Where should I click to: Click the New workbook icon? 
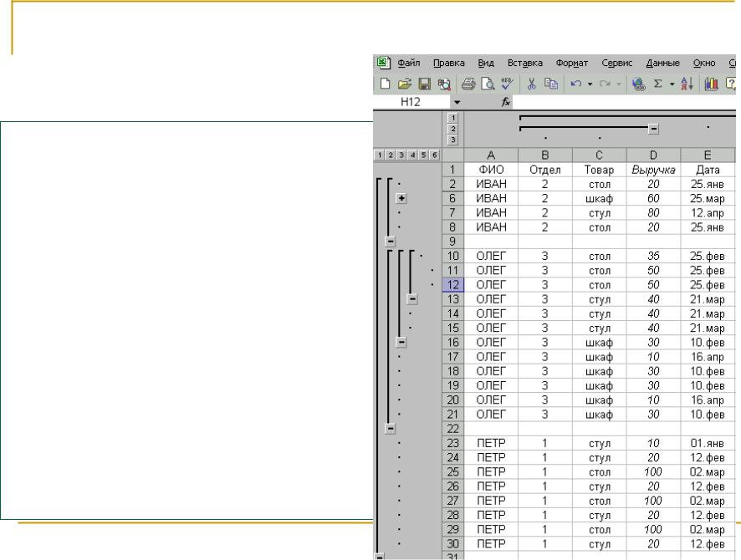(x=386, y=84)
